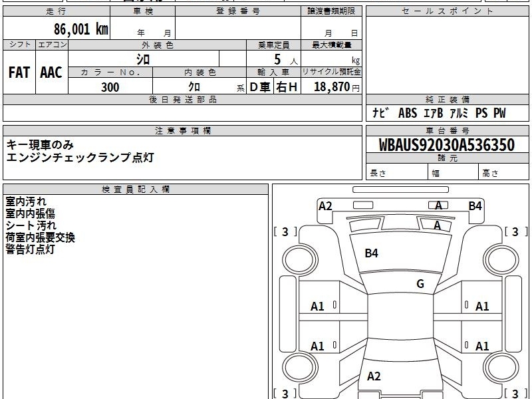Select the セールスポイント header

[447, 11]
